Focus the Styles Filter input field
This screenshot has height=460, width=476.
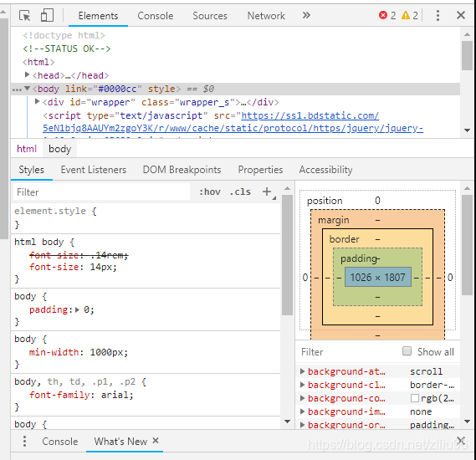102,192
